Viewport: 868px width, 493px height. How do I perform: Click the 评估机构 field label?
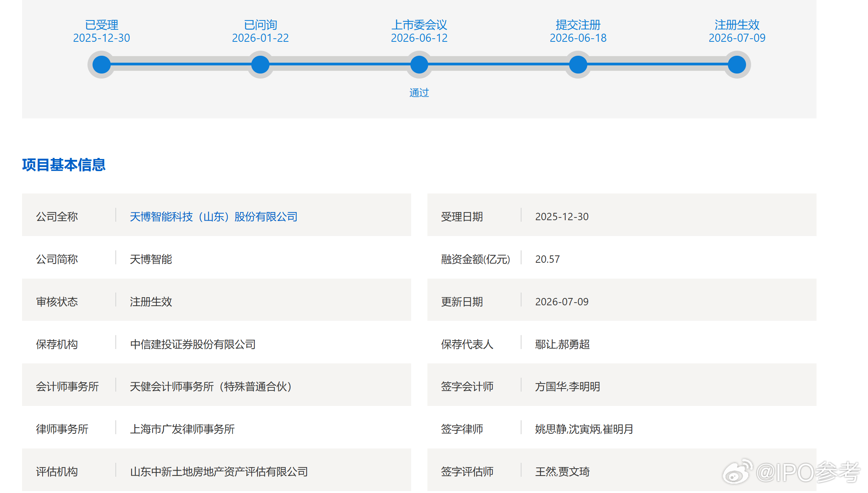tap(57, 472)
